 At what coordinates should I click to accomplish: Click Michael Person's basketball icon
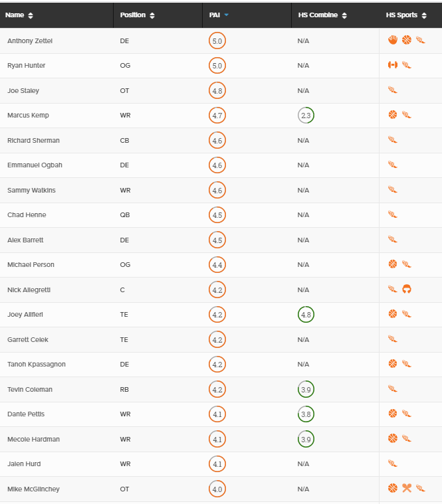coord(392,264)
